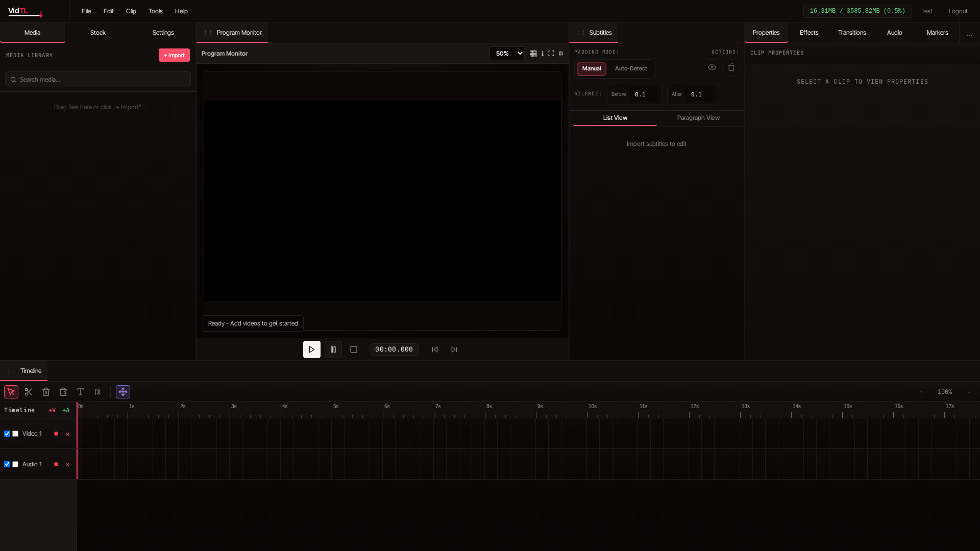Click the silence After value field
The height and width of the screenshot is (551, 980).
click(701, 94)
